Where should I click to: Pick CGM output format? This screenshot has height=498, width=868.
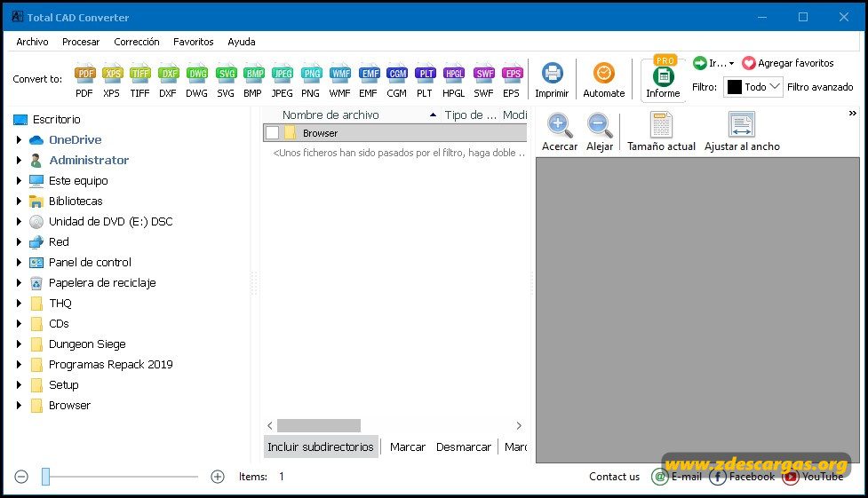(x=397, y=81)
